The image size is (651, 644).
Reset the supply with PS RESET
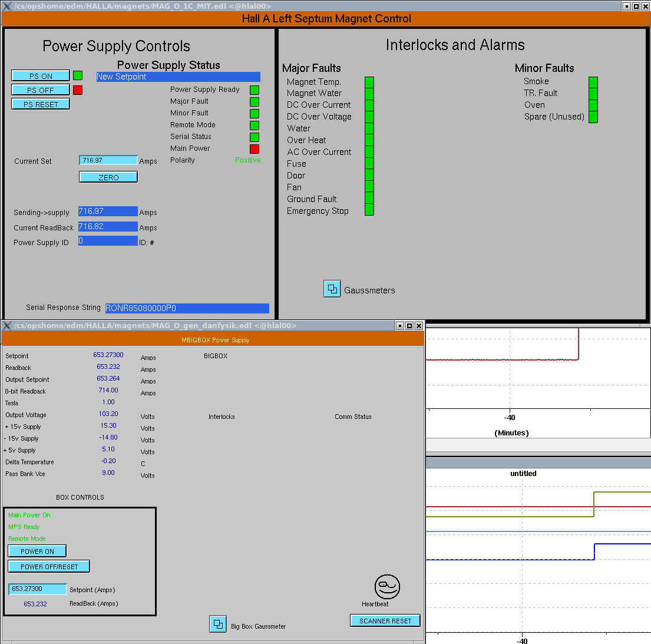coord(41,104)
